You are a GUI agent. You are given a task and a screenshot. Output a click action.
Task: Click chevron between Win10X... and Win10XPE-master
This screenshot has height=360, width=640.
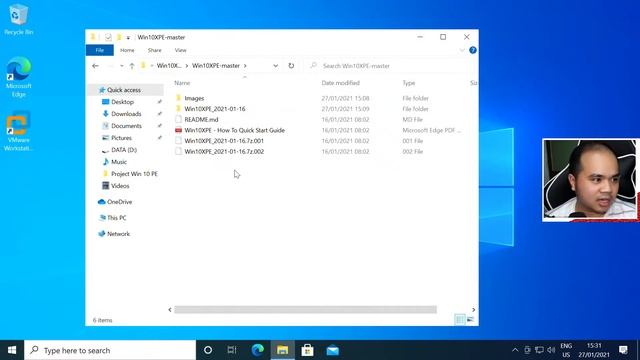(x=187, y=66)
